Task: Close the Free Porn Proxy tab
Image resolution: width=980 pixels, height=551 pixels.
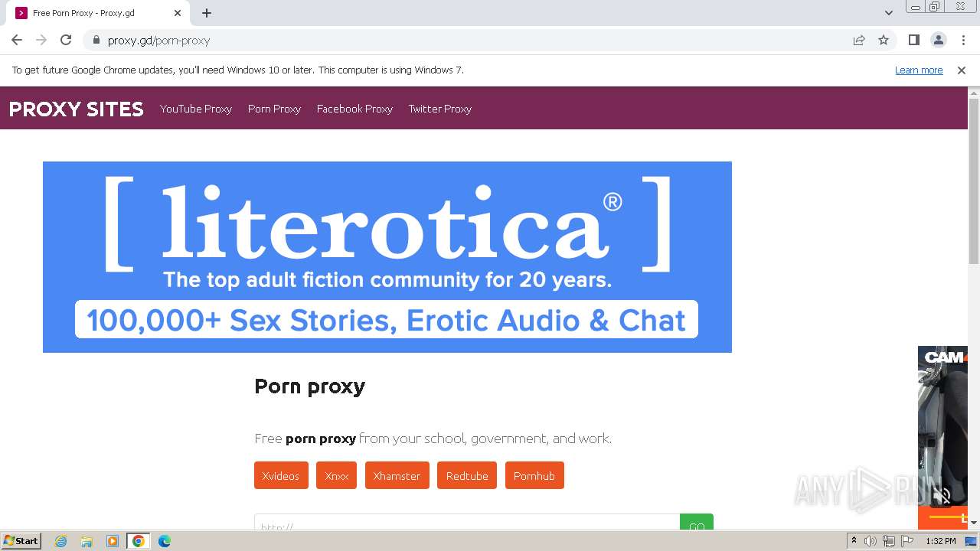Action: point(178,13)
